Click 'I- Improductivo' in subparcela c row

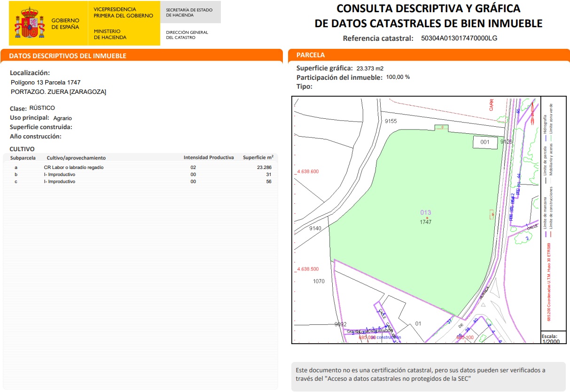[59, 181]
